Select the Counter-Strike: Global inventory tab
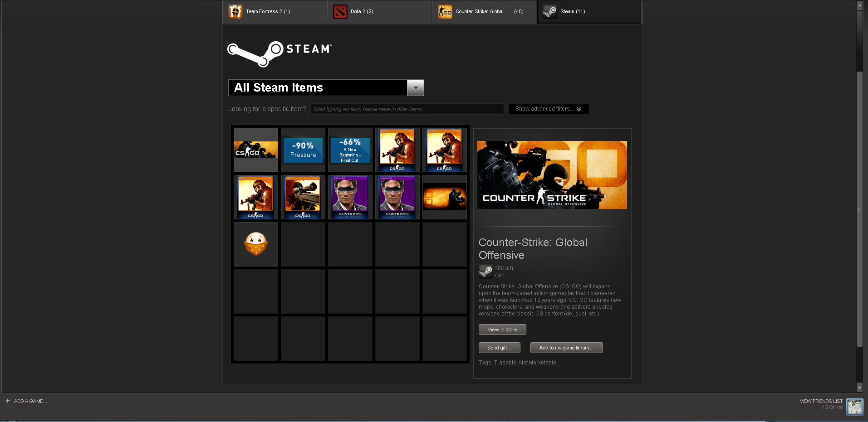Screen dimensions: 868x422 (x=484, y=12)
